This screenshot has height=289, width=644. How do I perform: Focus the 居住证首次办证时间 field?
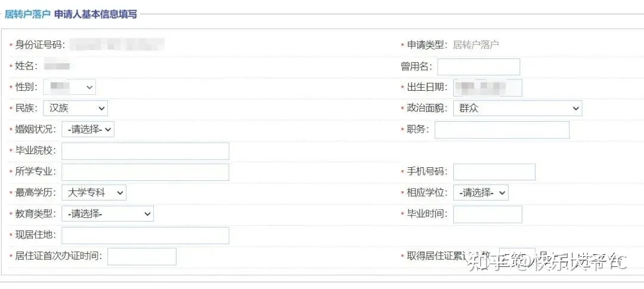142,257
